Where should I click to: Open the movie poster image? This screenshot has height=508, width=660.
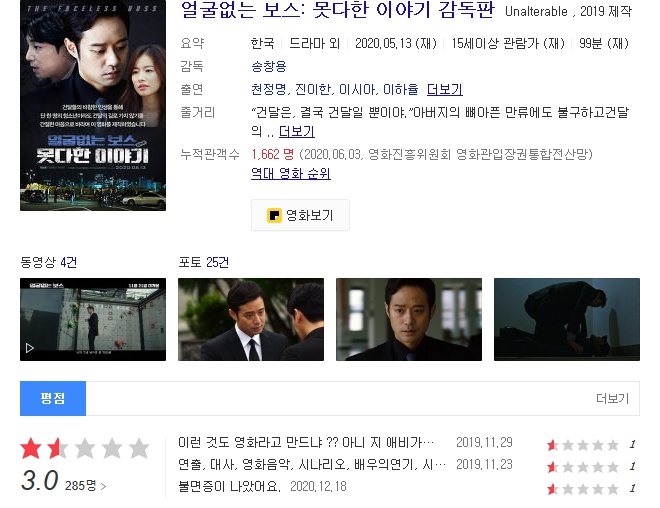click(93, 105)
